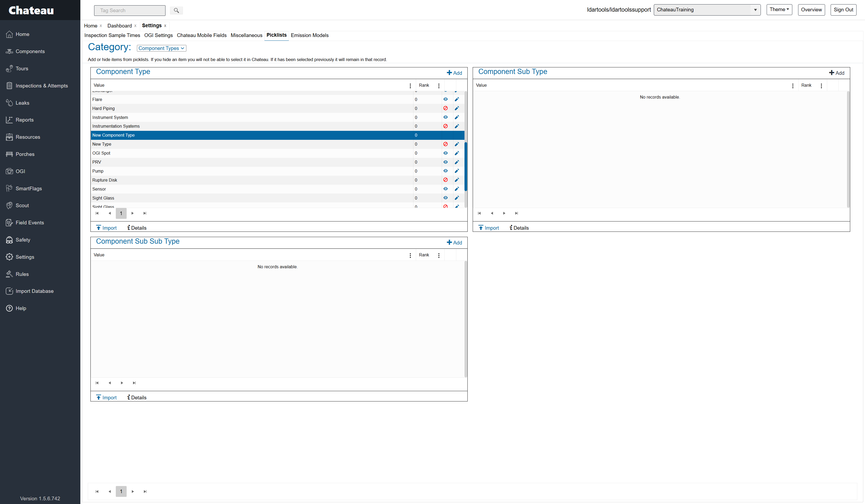Hide the PRV component type

click(x=445, y=162)
